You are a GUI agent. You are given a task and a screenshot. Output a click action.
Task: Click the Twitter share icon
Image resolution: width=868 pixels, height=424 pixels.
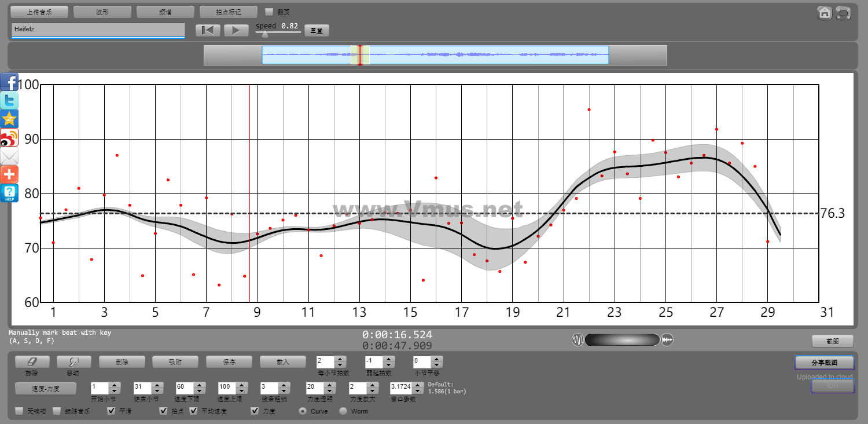(9, 101)
